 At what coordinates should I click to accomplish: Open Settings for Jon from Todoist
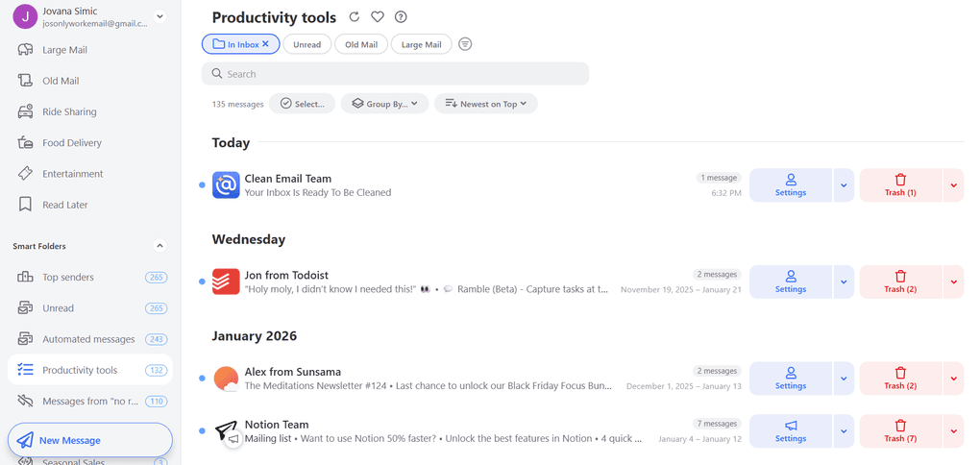790,281
